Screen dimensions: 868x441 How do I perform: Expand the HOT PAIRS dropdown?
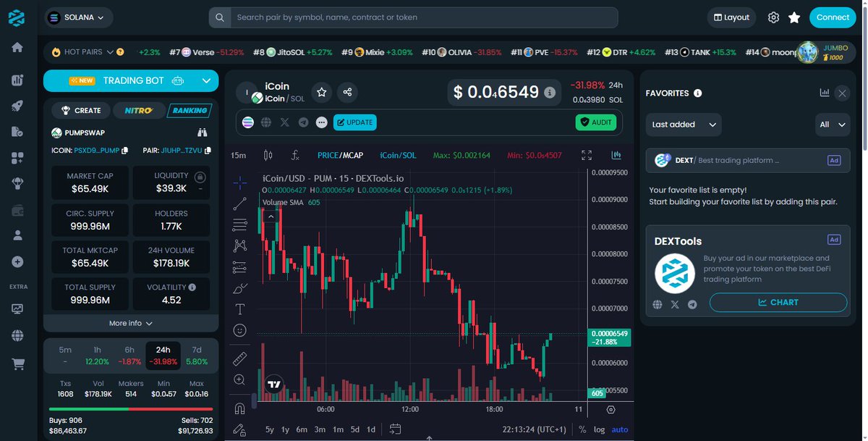[110, 52]
